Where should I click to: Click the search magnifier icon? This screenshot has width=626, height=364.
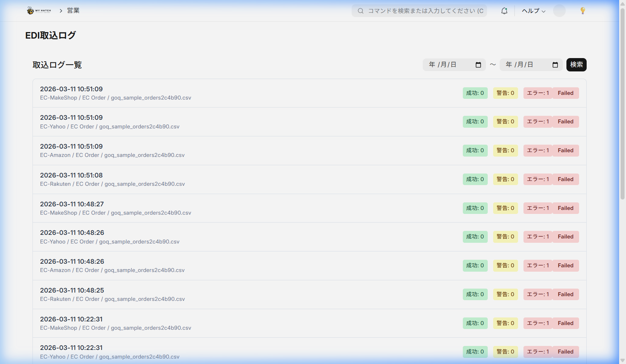pos(360,11)
